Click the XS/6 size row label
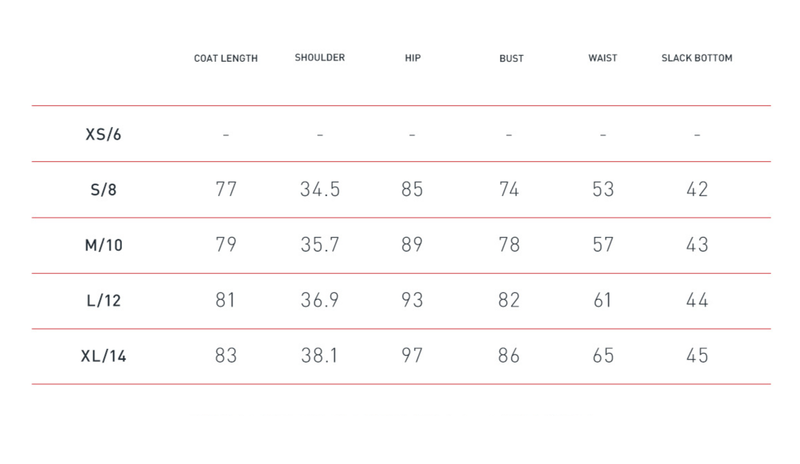 coord(106,134)
